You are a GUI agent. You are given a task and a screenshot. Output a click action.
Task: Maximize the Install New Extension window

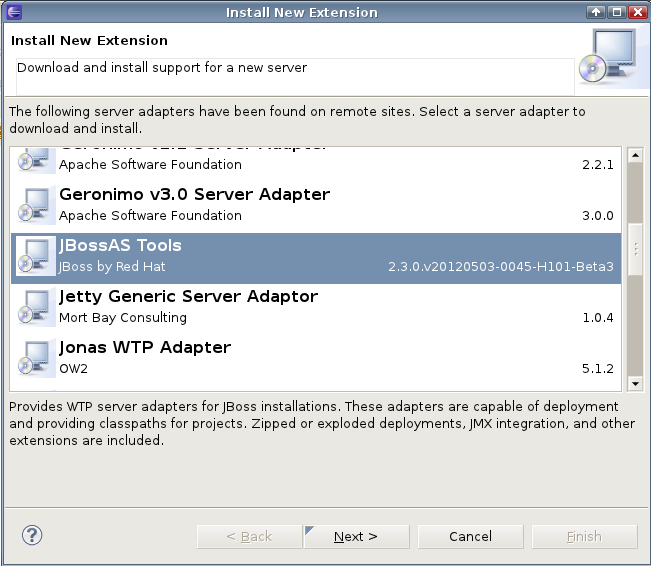(x=618, y=12)
